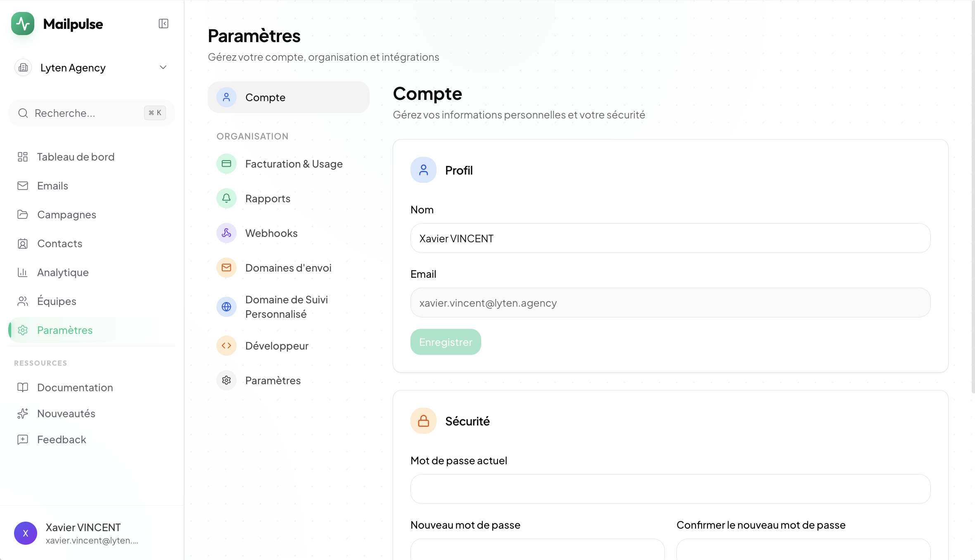Click the Mot de passe actuel field
This screenshot has height=560, width=975.
click(669, 489)
